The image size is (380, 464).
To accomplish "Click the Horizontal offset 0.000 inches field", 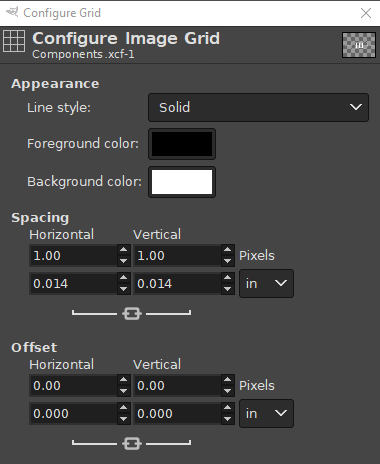I will 73,414.
